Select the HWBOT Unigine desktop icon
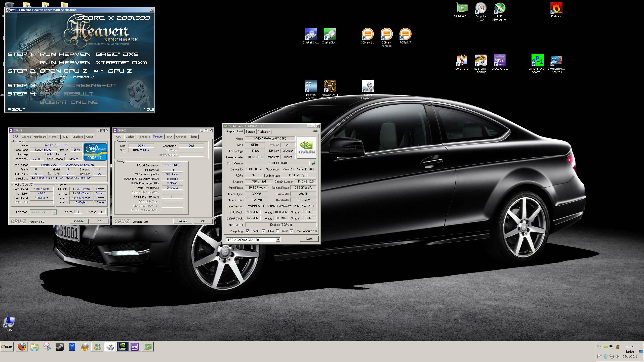This screenshot has width=644, height=362. pos(368,90)
